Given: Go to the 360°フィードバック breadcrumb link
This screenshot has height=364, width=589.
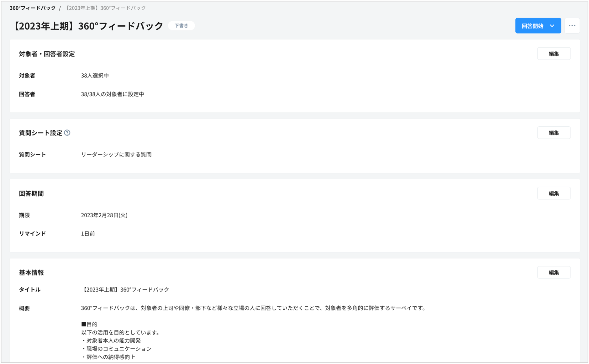Looking at the screenshot, I should coord(33,8).
